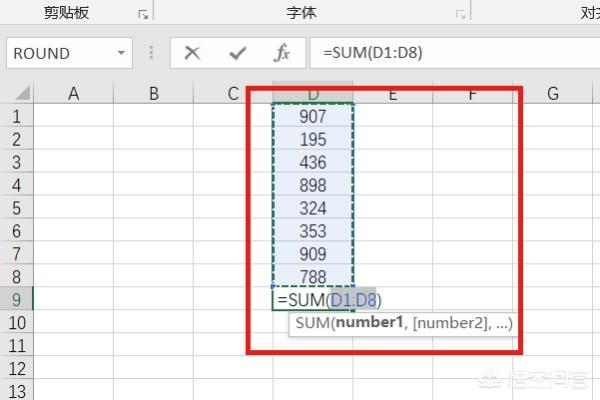Cancel formula entry with the X icon
The image size is (600, 400).
(x=192, y=53)
